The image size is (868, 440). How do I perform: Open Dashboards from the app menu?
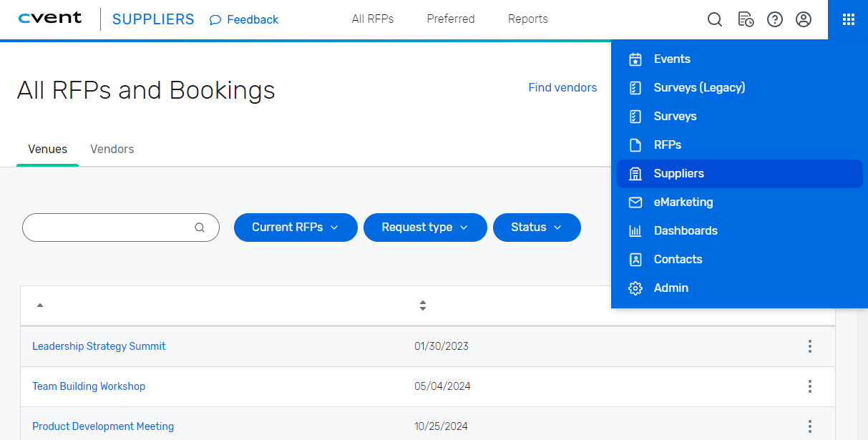tap(686, 230)
